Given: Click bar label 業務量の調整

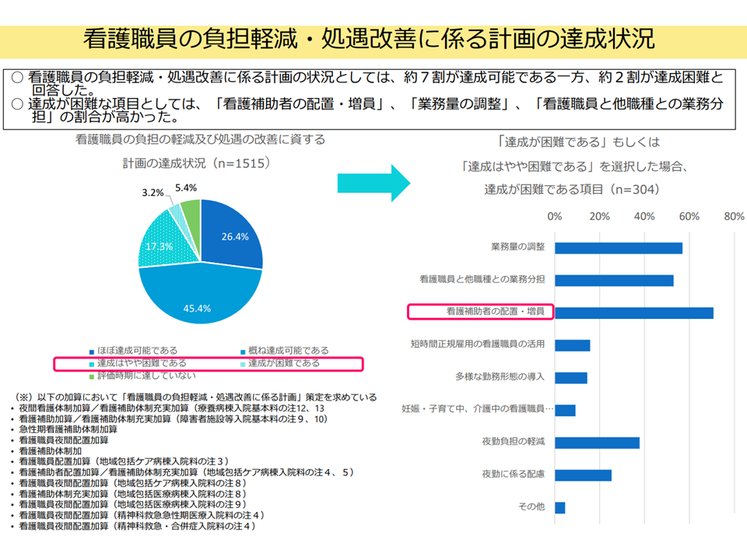Looking at the screenshot, I should (518, 247).
